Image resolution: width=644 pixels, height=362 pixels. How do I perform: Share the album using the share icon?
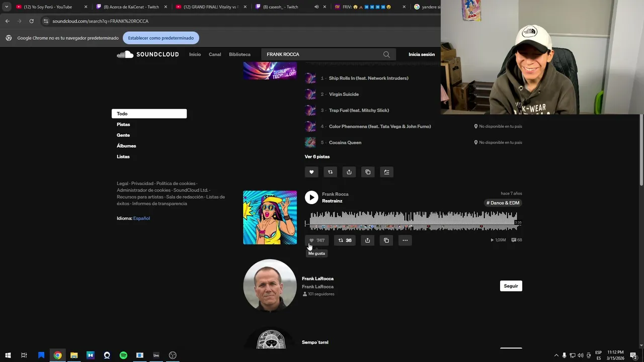349,172
